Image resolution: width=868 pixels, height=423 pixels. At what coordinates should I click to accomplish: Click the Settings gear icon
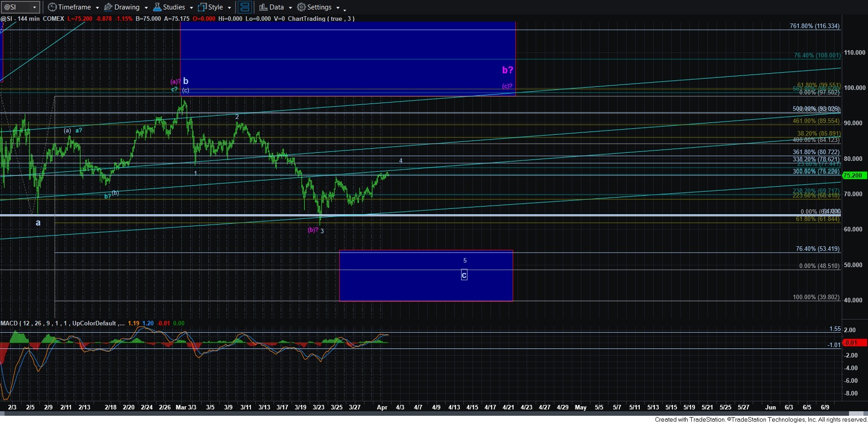click(302, 7)
